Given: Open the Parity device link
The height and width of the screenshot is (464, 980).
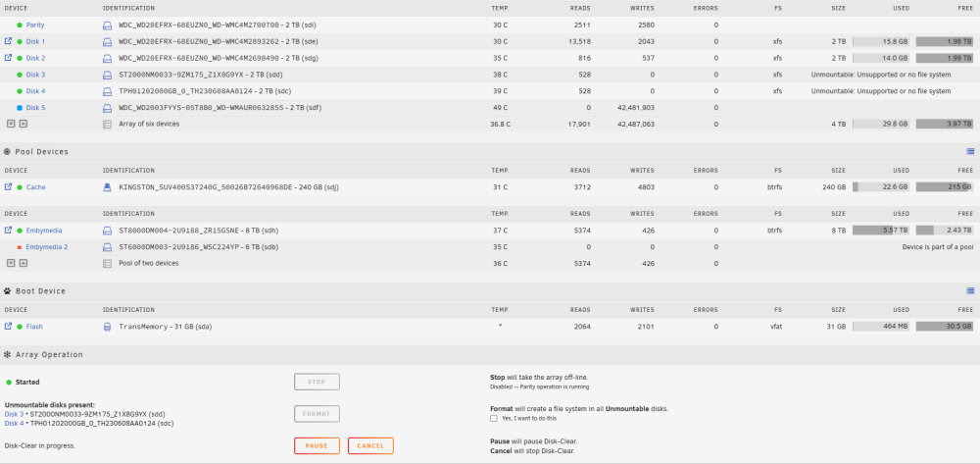Looking at the screenshot, I should tap(35, 25).
